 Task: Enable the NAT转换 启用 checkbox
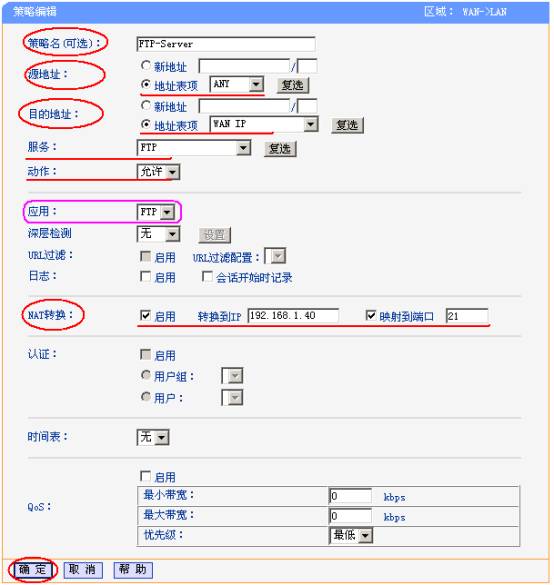point(145,315)
